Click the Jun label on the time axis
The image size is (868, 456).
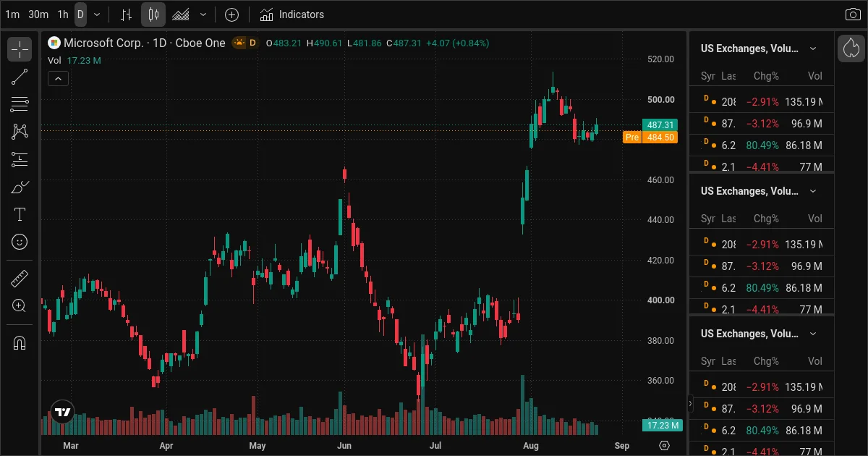point(344,446)
